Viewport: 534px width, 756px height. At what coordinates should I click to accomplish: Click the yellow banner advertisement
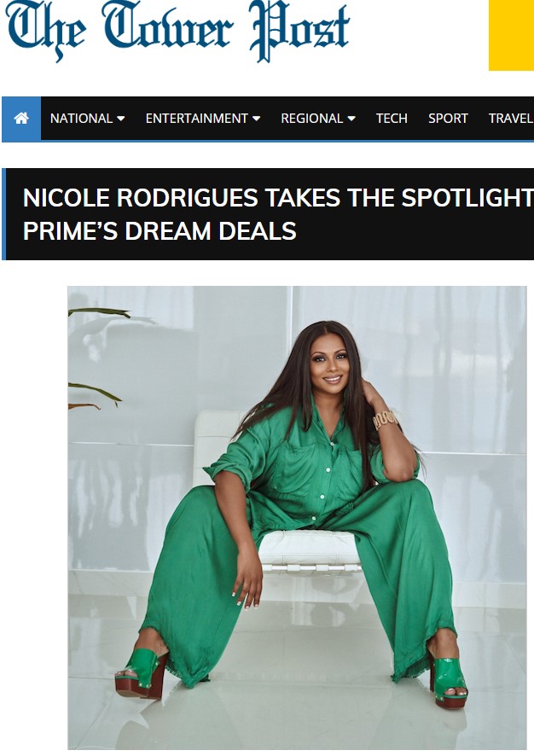tap(511, 35)
